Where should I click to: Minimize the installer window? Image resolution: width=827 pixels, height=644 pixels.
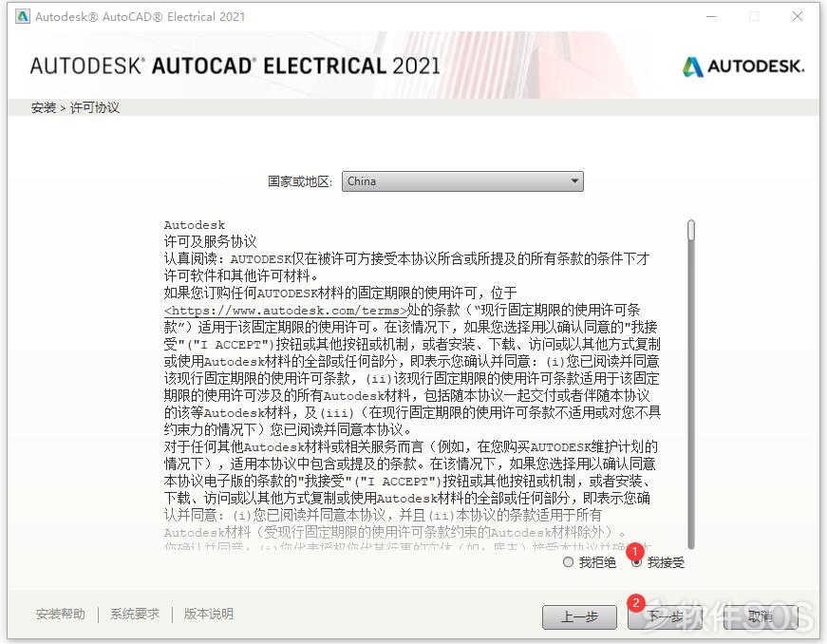click(711, 16)
